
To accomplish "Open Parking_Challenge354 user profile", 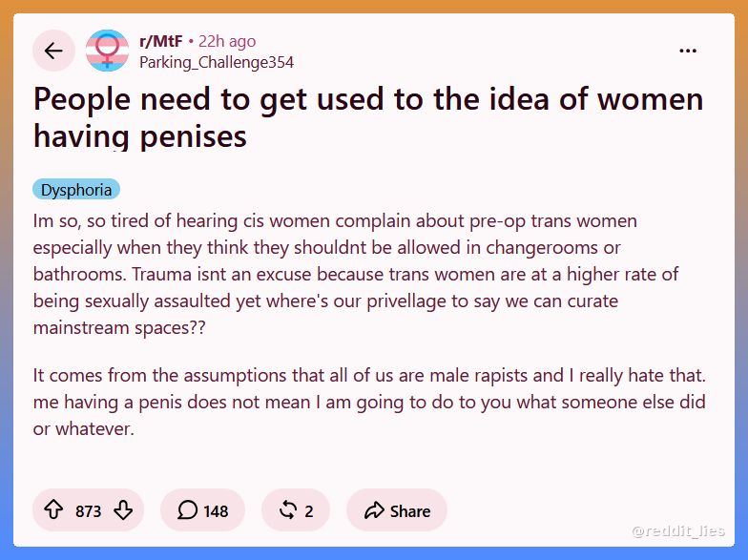I will click(217, 63).
